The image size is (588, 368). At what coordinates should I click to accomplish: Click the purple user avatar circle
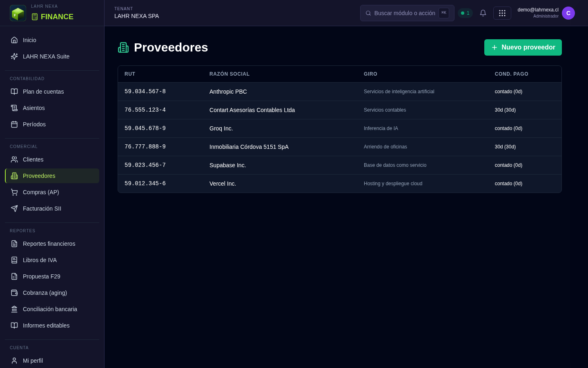pyautogui.click(x=568, y=13)
